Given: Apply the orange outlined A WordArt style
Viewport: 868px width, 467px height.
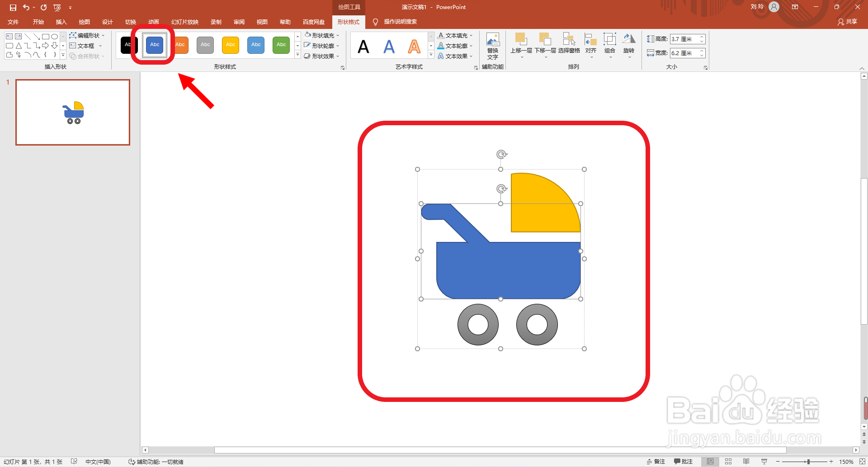Looking at the screenshot, I should [414, 47].
